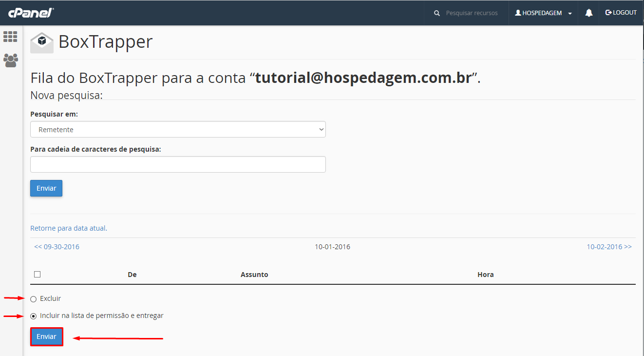Click the Assunto column header

point(254,275)
